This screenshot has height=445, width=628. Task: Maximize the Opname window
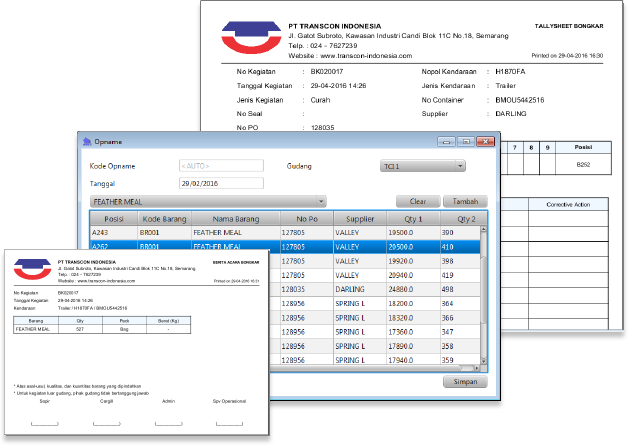466,141
